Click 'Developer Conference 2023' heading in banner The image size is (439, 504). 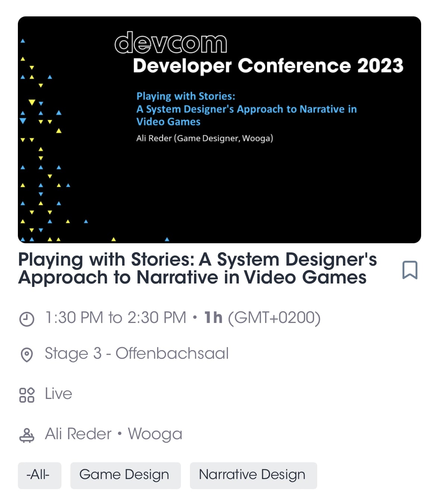[268, 66]
